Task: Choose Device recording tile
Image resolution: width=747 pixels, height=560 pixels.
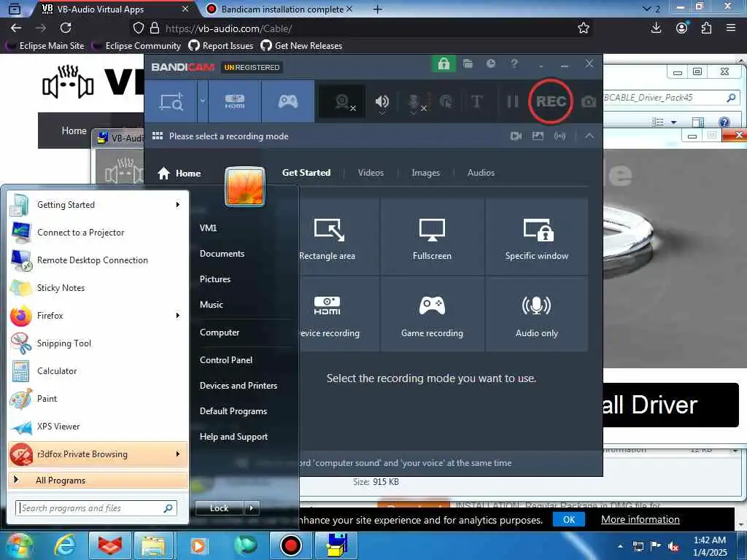Action: [338, 314]
